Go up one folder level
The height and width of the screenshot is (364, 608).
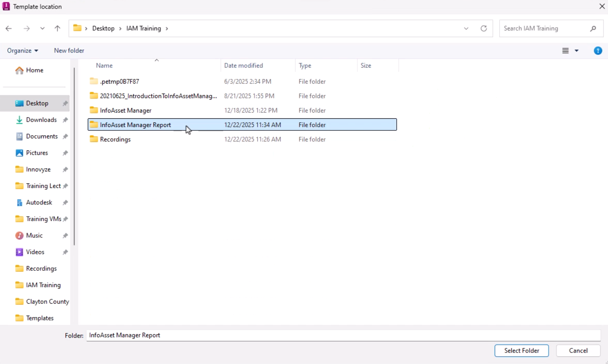click(x=57, y=28)
